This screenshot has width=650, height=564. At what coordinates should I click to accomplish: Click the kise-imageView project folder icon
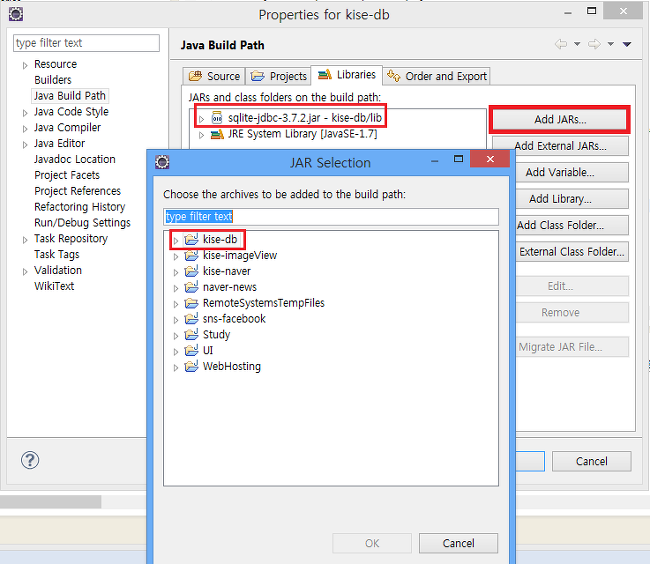point(191,255)
